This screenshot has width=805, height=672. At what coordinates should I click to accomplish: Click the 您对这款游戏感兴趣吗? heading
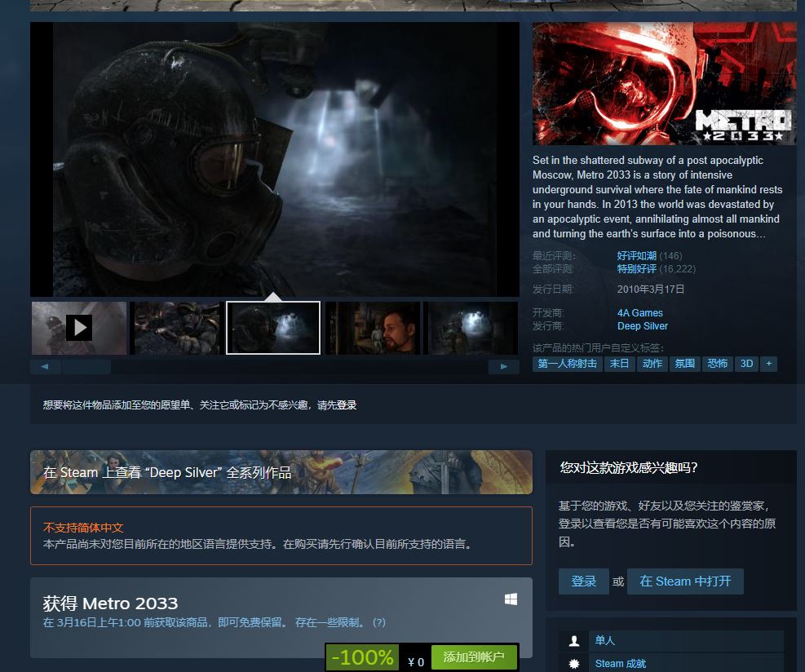(629, 467)
